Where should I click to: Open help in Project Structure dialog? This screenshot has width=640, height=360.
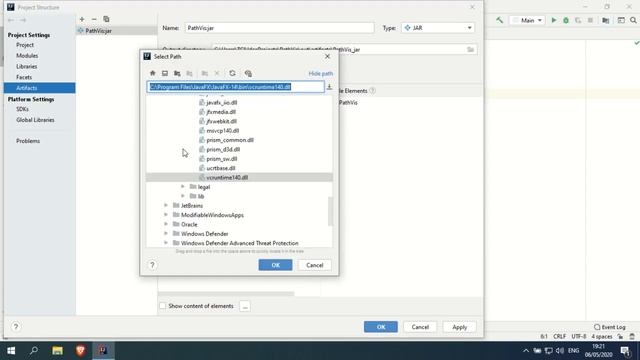16,327
